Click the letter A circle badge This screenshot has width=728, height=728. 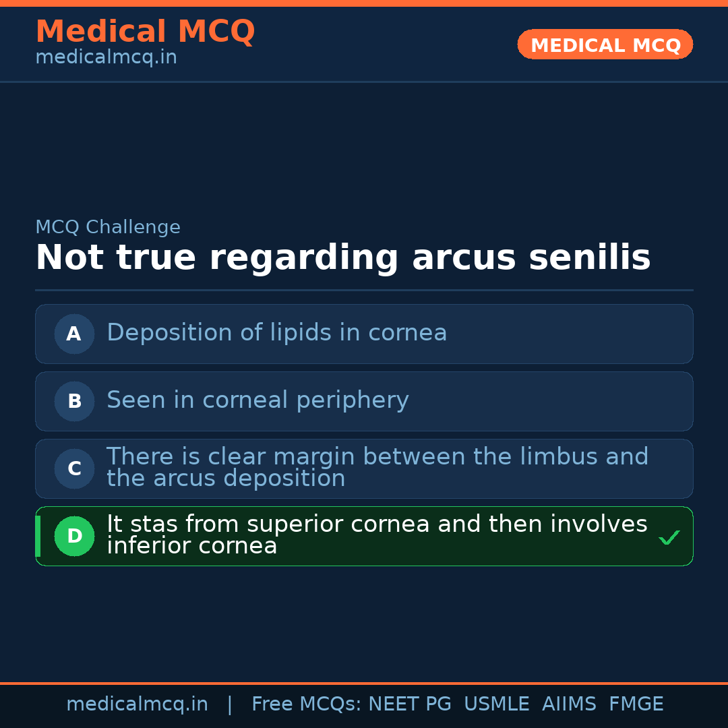tap(74, 334)
